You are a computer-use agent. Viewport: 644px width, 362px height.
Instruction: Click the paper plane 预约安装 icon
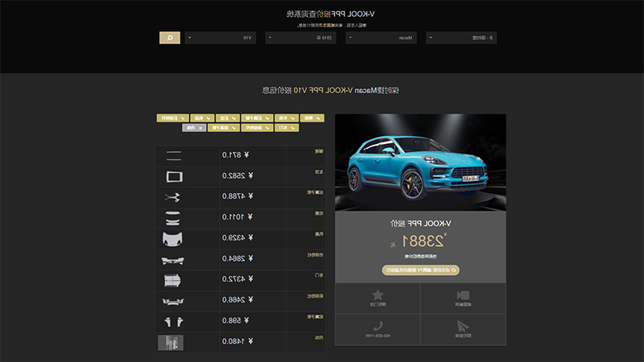pyautogui.click(x=463, y=327)
